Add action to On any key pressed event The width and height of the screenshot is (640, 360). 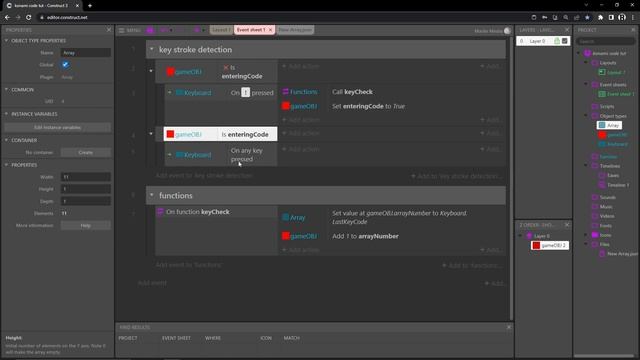(300, 149)
